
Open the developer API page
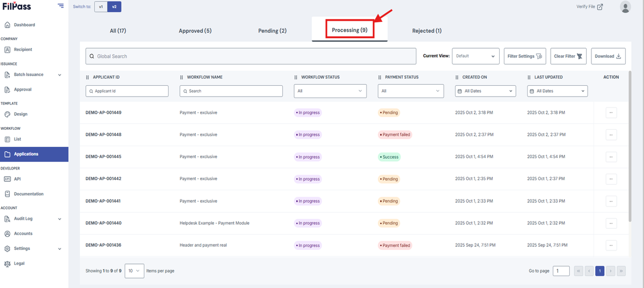[x=17, y=179]
